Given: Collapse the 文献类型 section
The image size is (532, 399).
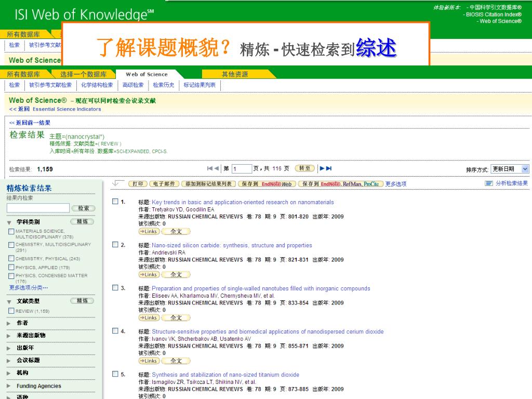Looking at the screenshot, I should pos(9,302).
